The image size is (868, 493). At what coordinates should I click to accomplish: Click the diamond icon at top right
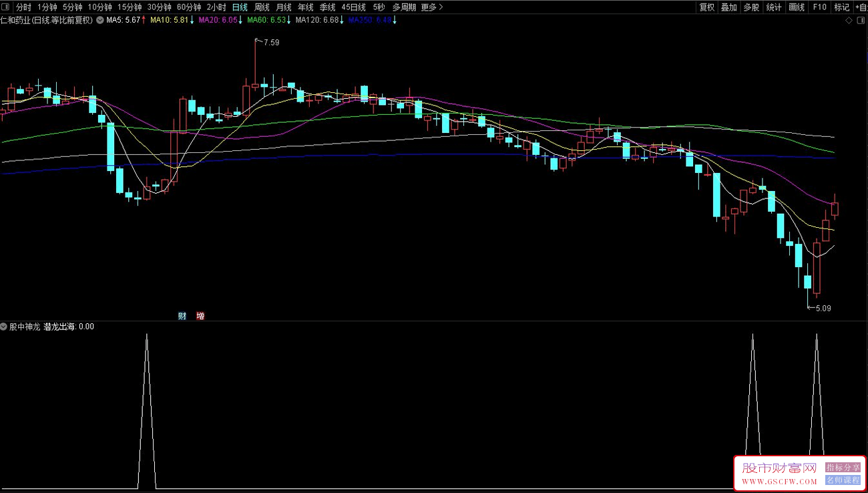(x=849, y=21)
